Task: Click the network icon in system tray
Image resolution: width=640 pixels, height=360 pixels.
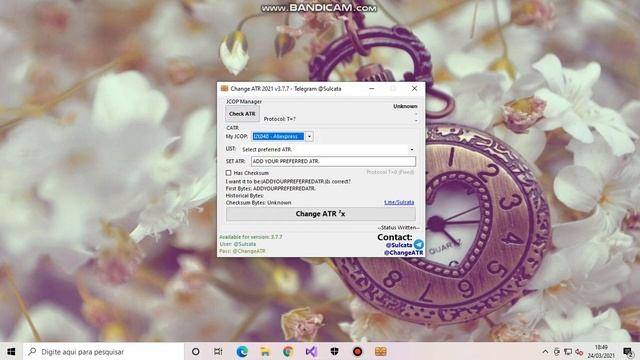Action: [x=568, y=351]
